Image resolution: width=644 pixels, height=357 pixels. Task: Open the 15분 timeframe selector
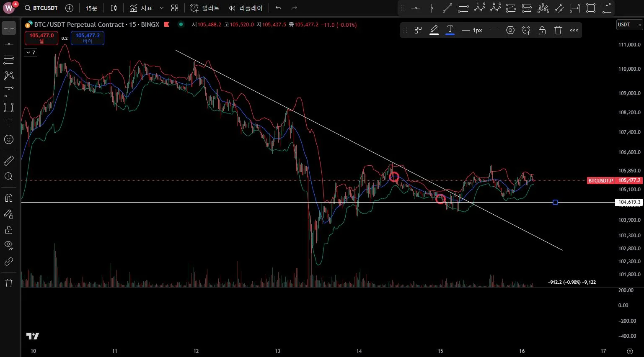tap(91, 8)
